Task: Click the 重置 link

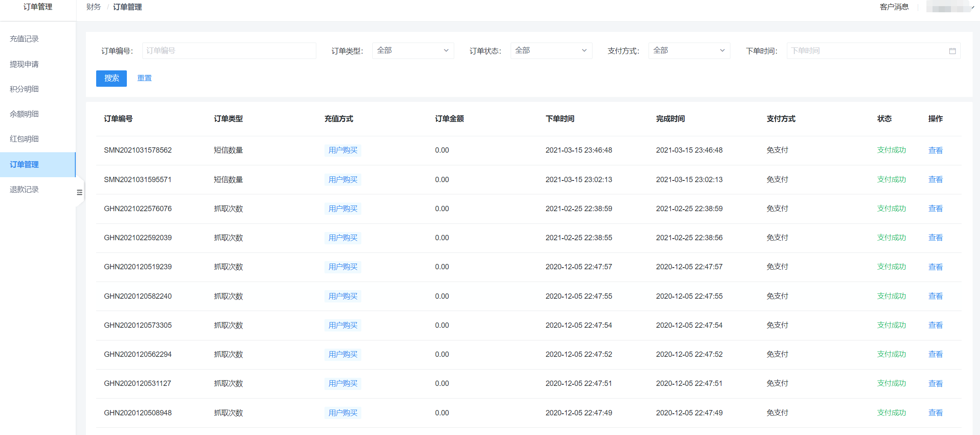Action: (x=144, y=78)
